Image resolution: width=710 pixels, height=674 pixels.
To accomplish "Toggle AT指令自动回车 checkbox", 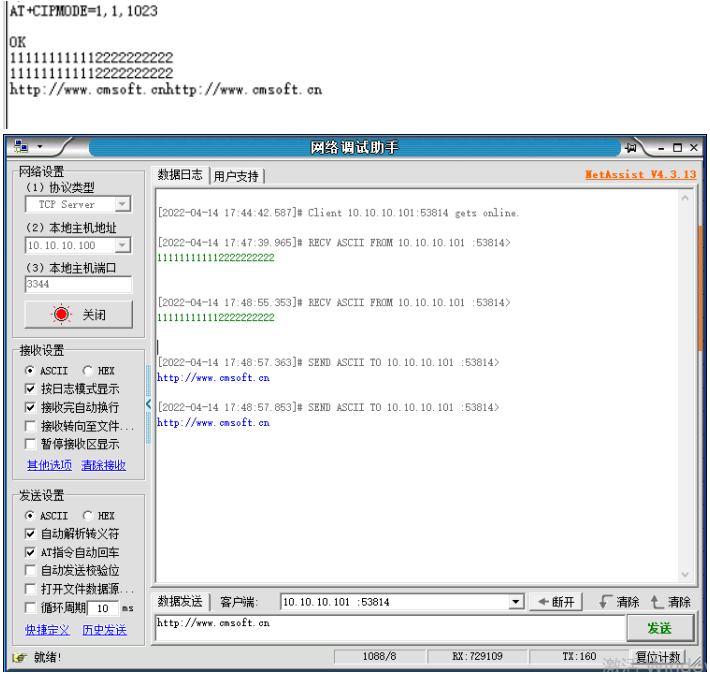I will [x=30, y=552].
